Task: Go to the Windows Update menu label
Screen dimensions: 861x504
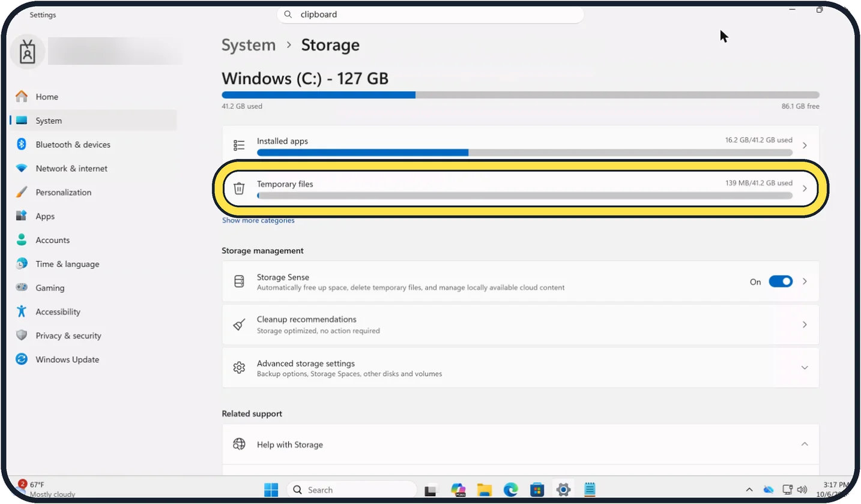Action: 67,359
